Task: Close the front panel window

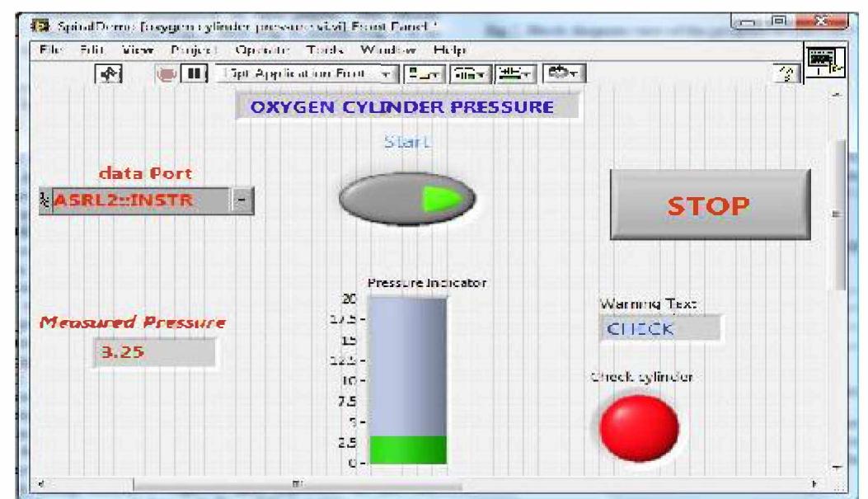Action: pos(822,21)
